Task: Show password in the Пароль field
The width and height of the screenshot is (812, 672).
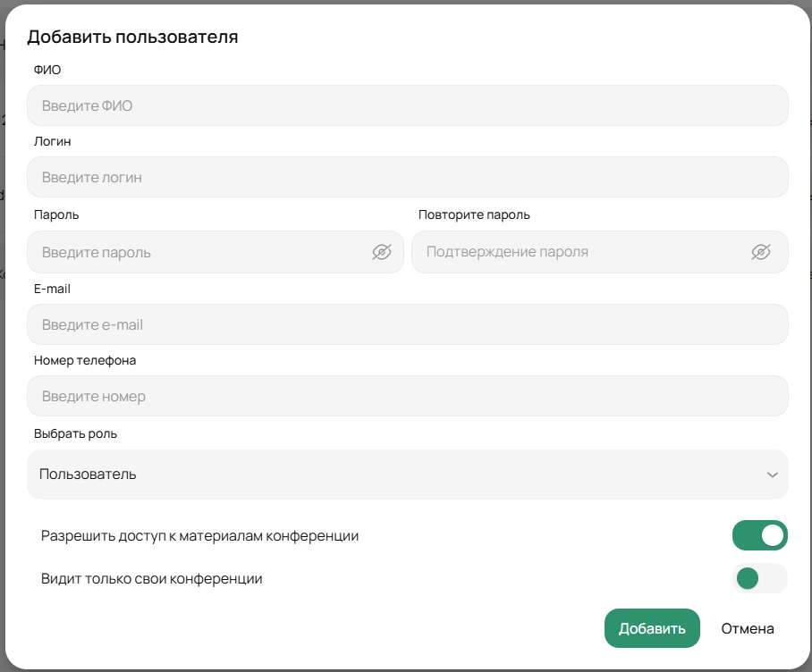Action: 382,253
